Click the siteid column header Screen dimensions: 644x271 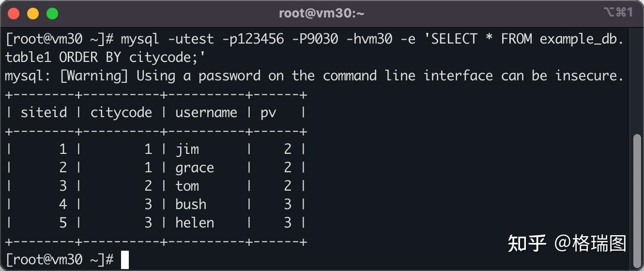pos(44,113)
